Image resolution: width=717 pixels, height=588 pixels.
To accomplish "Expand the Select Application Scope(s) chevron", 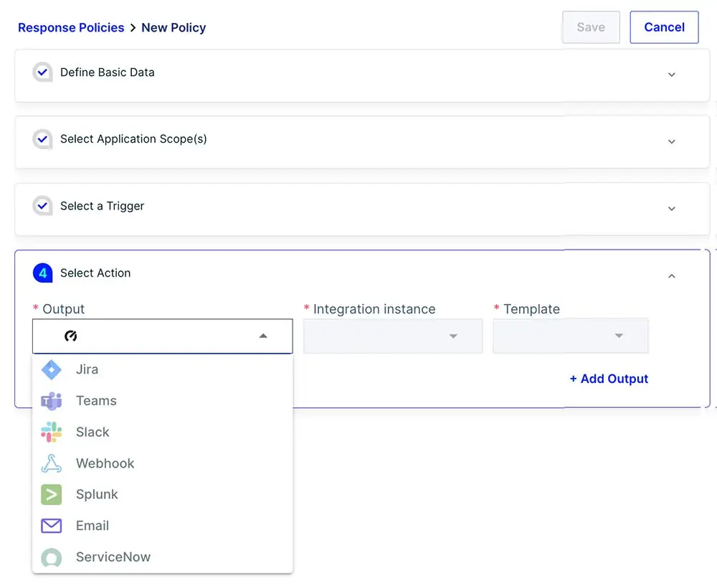I will pyautogui.click(x=671, y=142).
